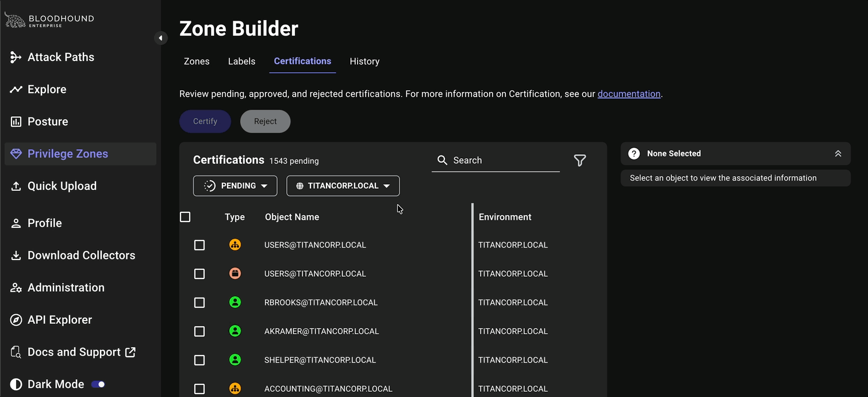Click the Environment column header
Screen dimensions: 868x397
click(505, 217)
